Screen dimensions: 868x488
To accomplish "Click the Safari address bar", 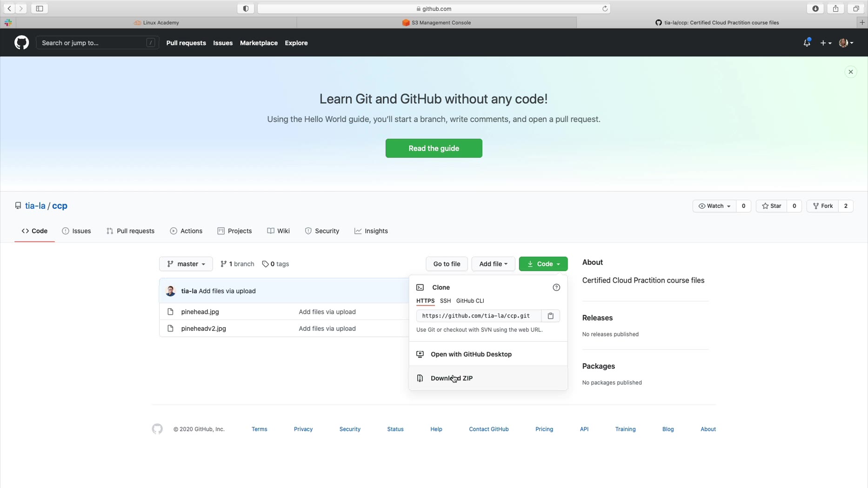I will (x=434, y=8).
